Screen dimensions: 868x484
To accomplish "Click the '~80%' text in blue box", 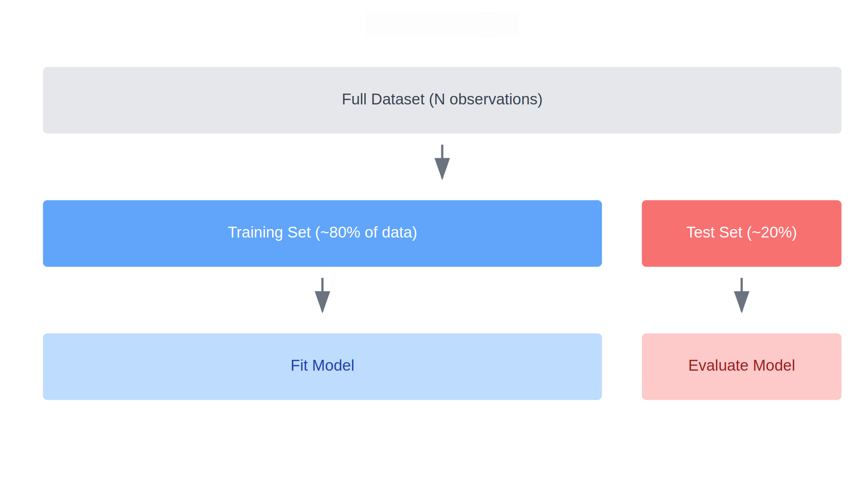I will point(340,232).
